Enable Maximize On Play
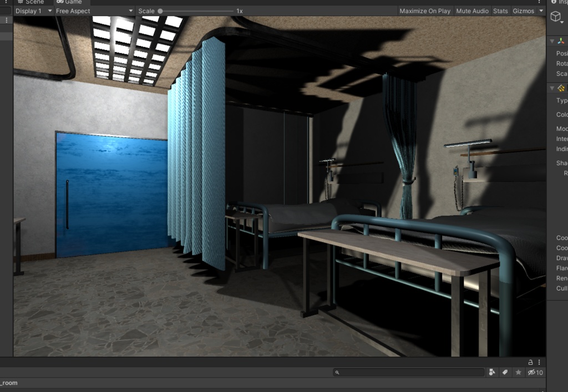Image resolution: width=568 pixels, height=392 pixels. (x=424, y=11)
